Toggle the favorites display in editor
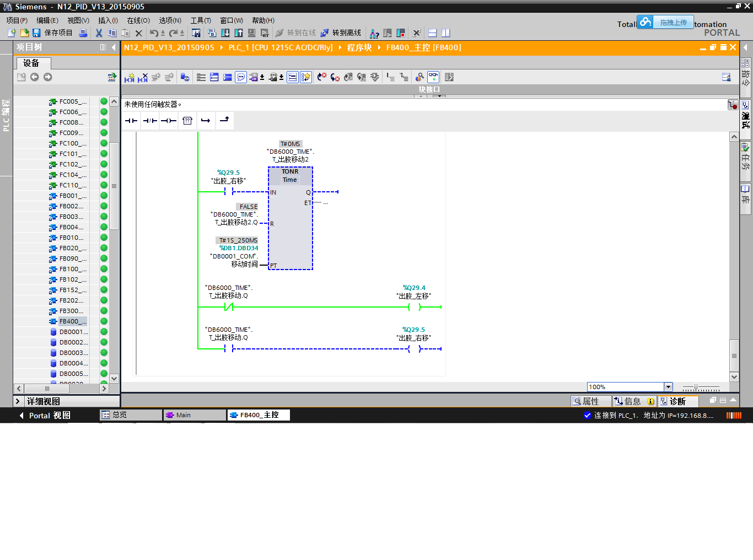753x560 pixels. click(x=305, y=77)
